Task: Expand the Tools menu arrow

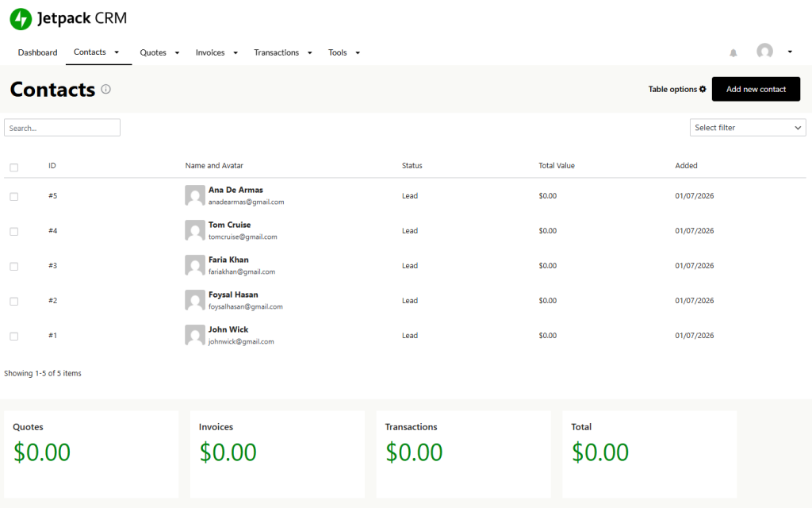Action: pyautogui.click(x=358, y=53)
